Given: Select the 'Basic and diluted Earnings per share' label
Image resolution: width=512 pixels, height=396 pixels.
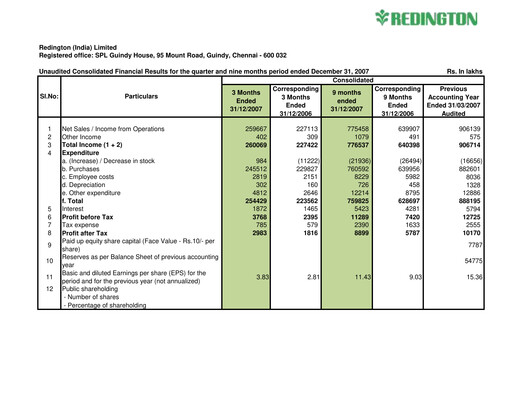Looking at the screenshot, I should (134, 277).
